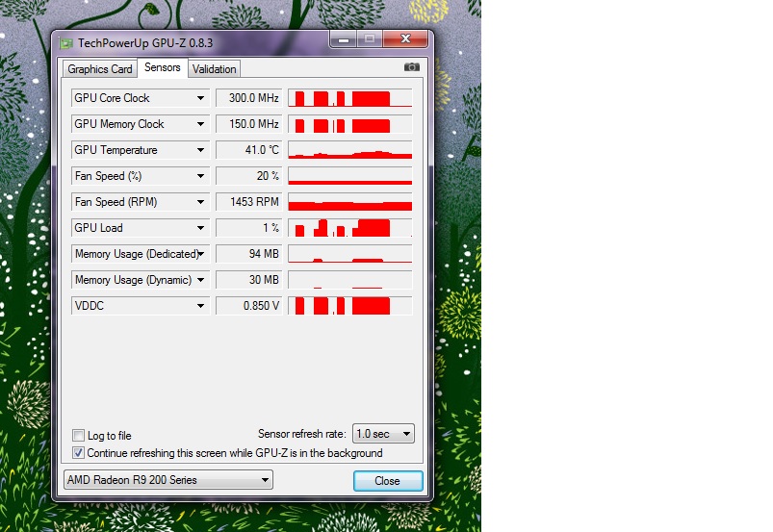The height and width of the screenshot is (532, 773).
Task: Enable the Log to file checkbox
Action: coord(78,436)
